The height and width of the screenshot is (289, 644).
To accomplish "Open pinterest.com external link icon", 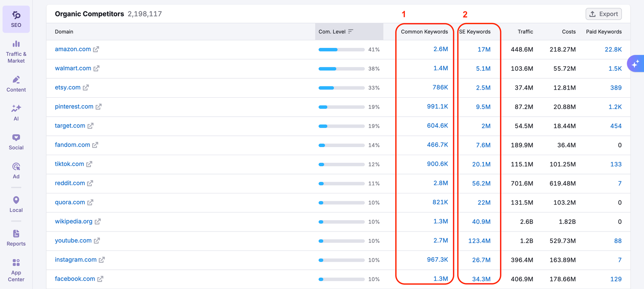I will click(99, 107).
